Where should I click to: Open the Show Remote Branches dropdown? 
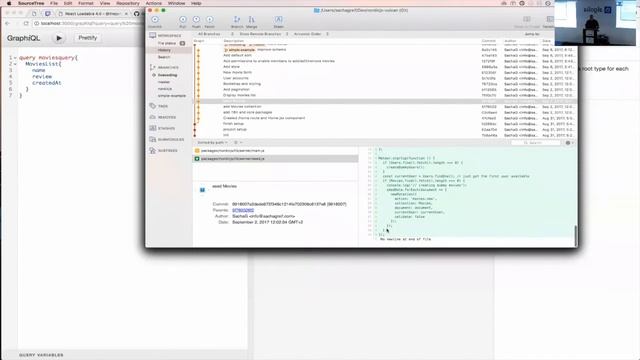tap(264, 34)
